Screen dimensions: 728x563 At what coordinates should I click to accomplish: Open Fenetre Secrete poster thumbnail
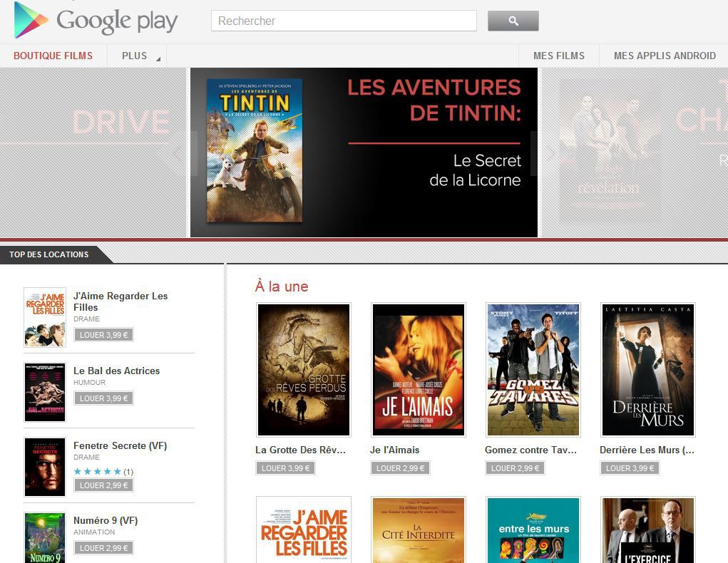click(x=45, y=467)
